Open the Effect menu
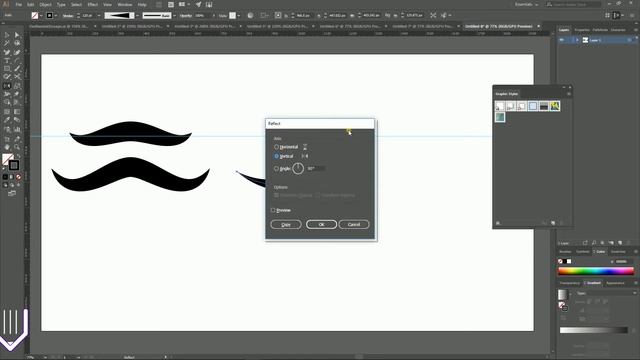Image resolution: width=640 pixels, height=360 pixels. point(93,4)
